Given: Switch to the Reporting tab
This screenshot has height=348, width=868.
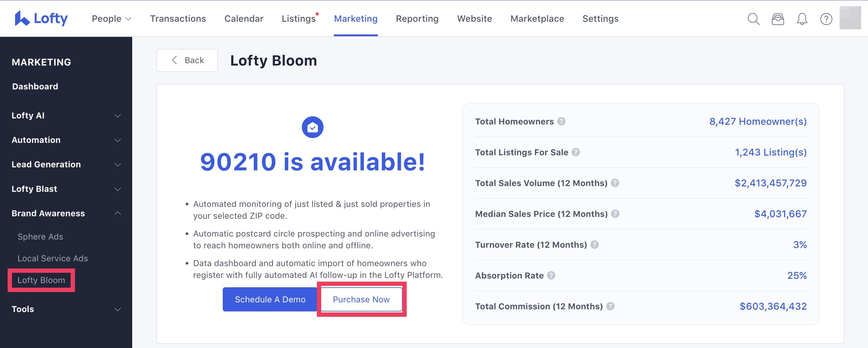Looking at the screenshot, I should point(417,18).
